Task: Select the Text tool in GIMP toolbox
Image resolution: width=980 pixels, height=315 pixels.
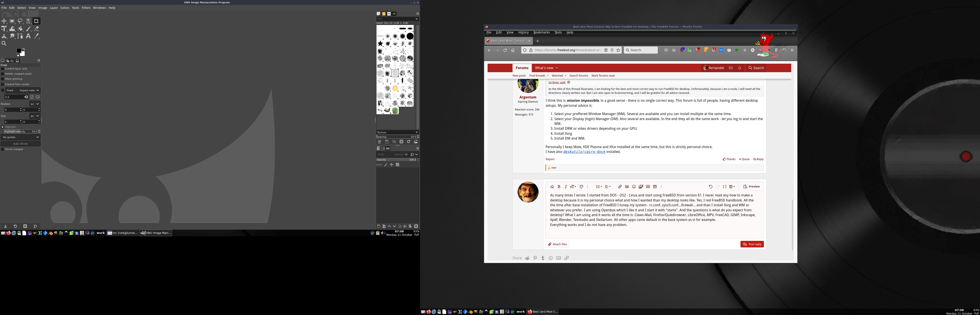Action: tap(28, 36)
